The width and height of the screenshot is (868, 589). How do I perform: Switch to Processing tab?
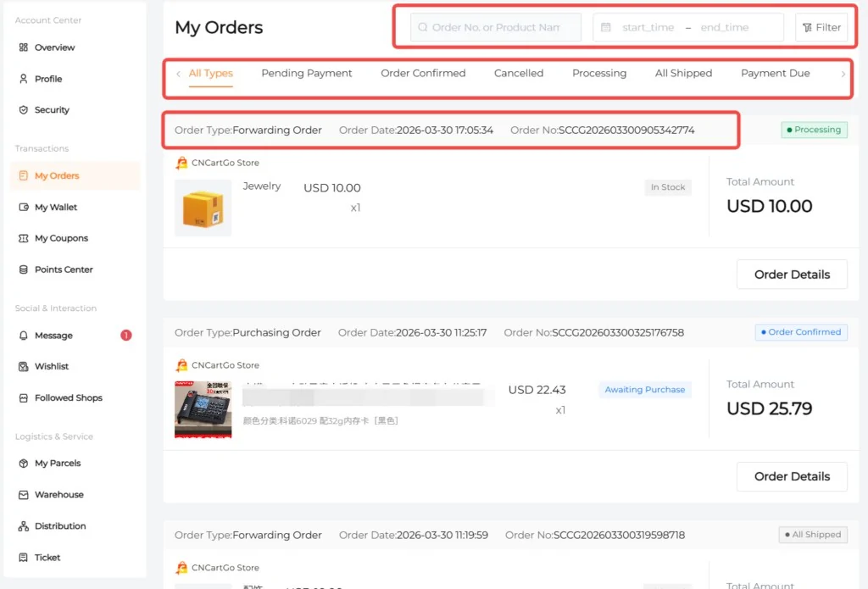click(x=599, y=73)
